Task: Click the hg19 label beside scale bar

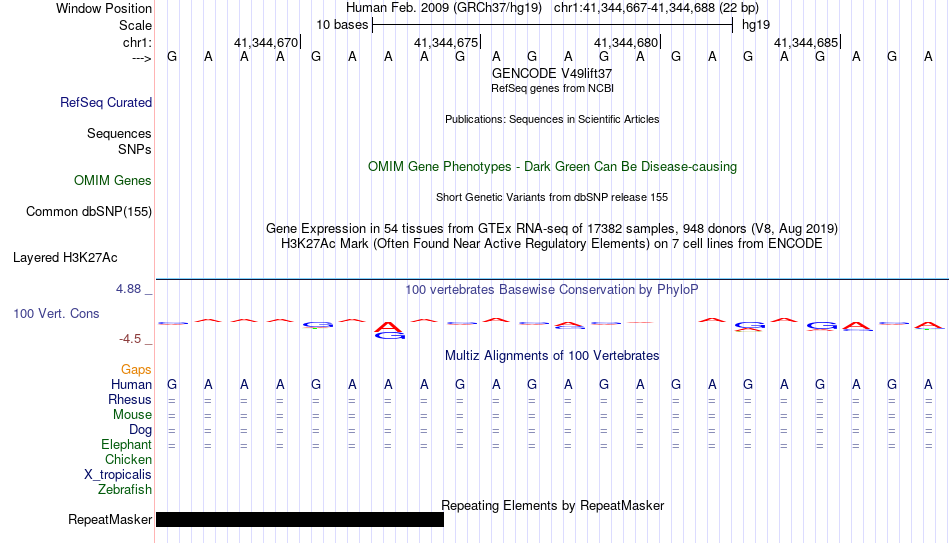Action: click(756, 25)
